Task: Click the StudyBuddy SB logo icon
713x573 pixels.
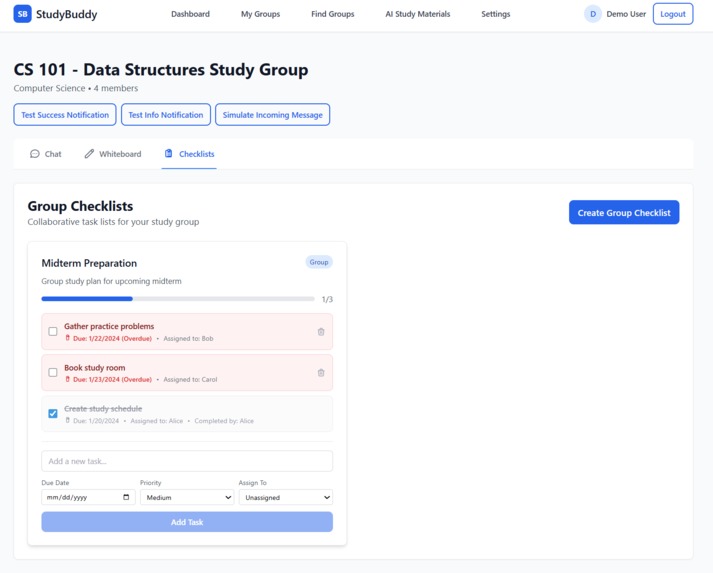Action: [22, 14]
